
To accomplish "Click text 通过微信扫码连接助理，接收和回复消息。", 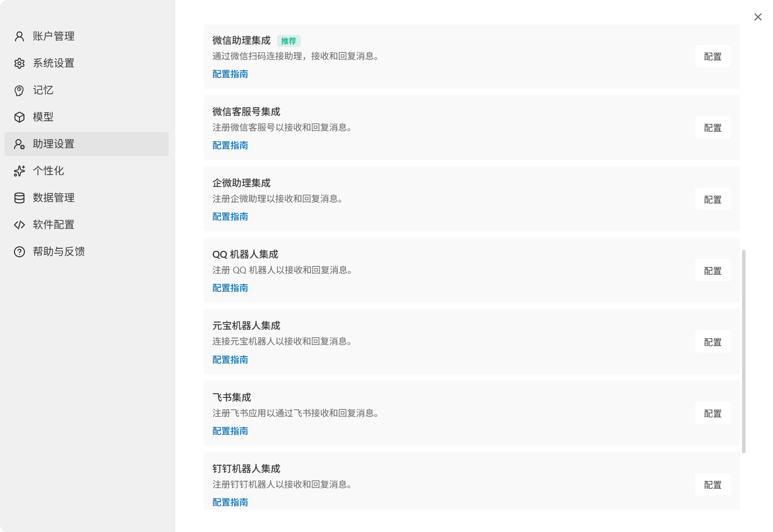I will pos(297,56).
